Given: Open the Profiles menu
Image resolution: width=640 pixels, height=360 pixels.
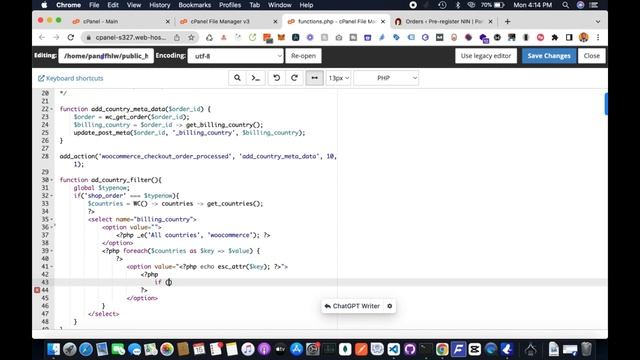Looking at the screenshot, I should click(x=230, y=5).
